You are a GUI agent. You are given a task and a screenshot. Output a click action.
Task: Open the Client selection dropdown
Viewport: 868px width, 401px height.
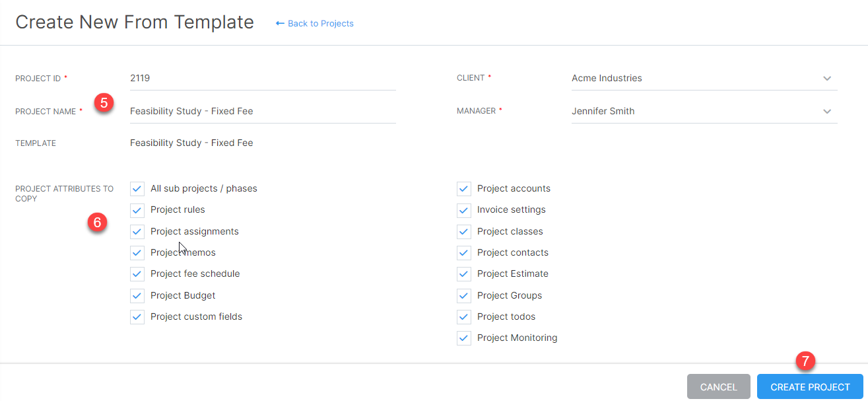(827, 78)
